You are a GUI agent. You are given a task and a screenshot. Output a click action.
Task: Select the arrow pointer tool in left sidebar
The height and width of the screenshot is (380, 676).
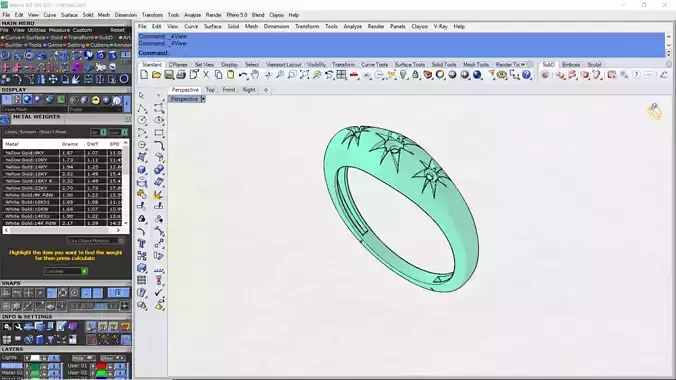click(x=142, y=95)
